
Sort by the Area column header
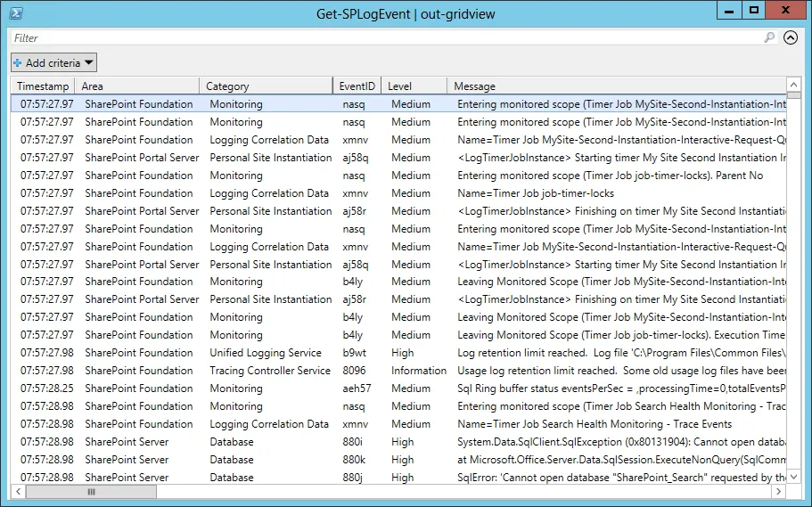137,86
